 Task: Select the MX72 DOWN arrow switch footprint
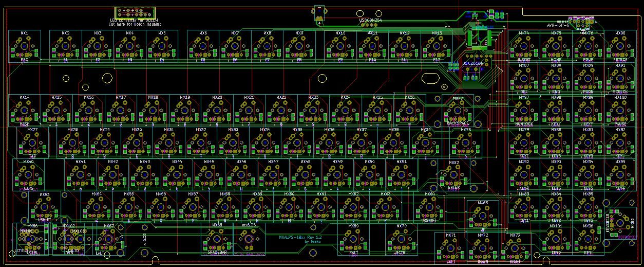483,248
